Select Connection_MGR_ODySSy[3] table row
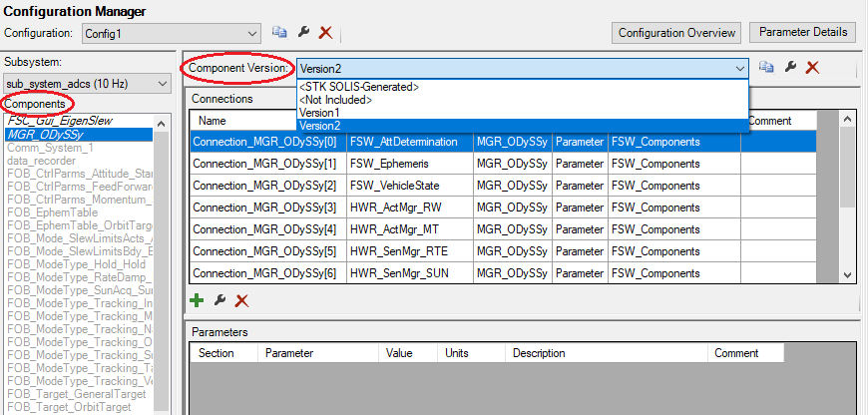Image resolution: width=868 pixels, height=415 pixels. point(267,207)
